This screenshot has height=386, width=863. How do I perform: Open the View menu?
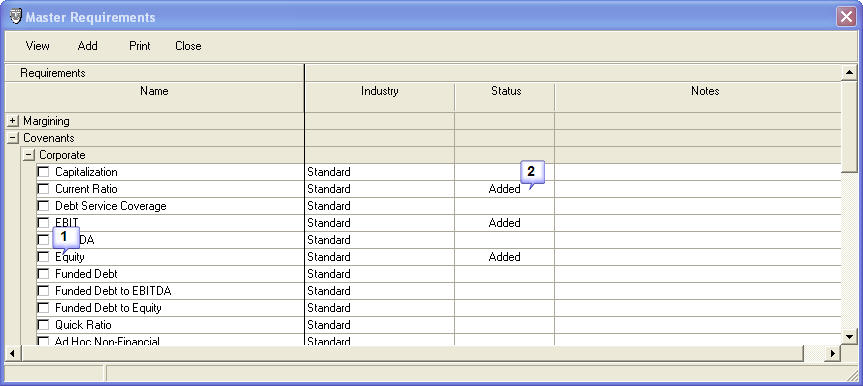coord(37,46)
